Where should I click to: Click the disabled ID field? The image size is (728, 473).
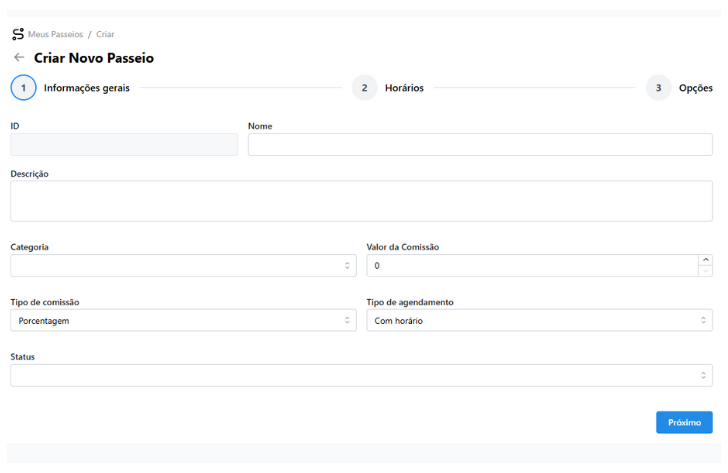click(124, 145)
